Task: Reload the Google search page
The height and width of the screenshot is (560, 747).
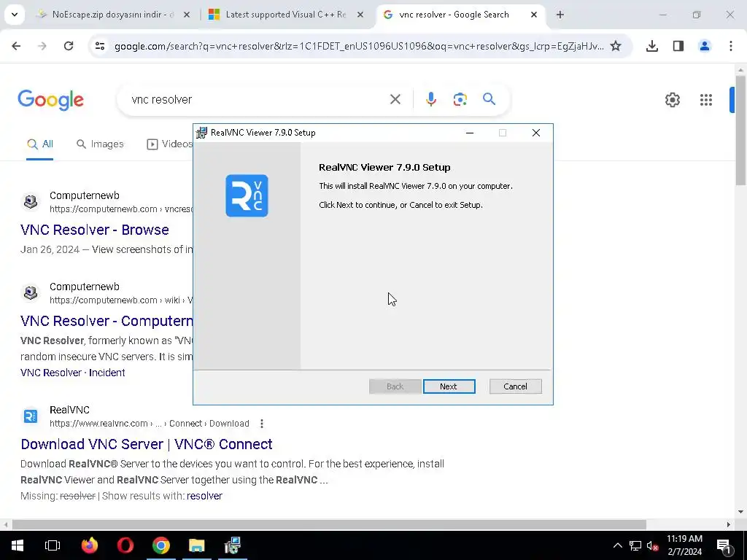Action: tap(69, 46)
